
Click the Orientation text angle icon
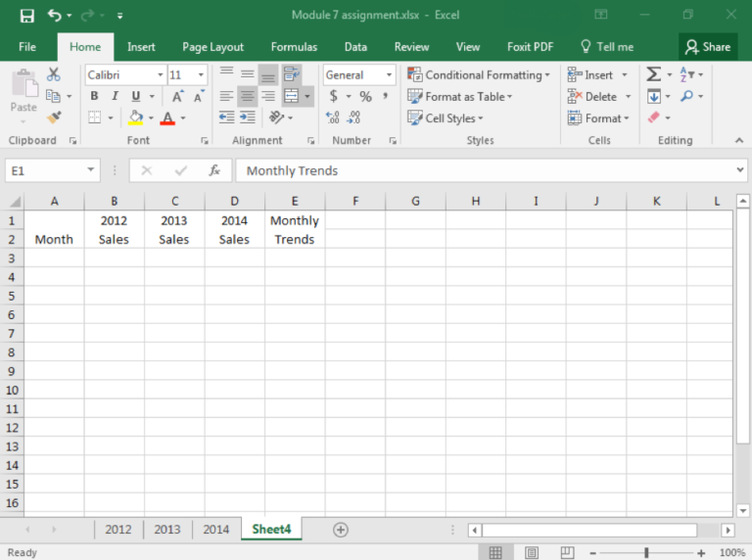[x=276, y=117]
